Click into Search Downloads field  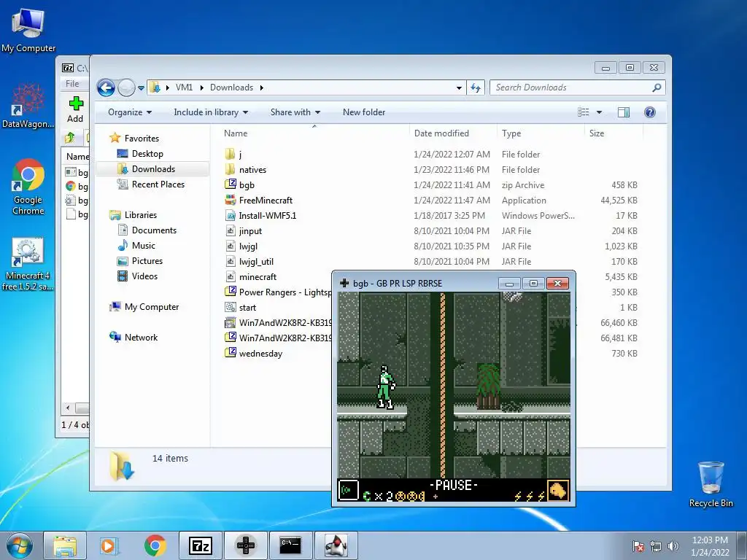pyautogui.click(x=571, y=87)
